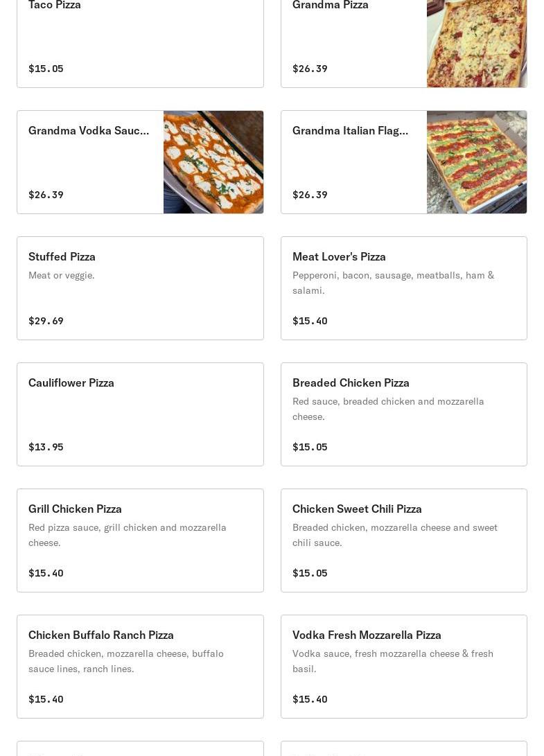544x756 pixels.
Task: Click the Vodka Fresh Mozzarella $15.40 price
Action: click(310, 699)
